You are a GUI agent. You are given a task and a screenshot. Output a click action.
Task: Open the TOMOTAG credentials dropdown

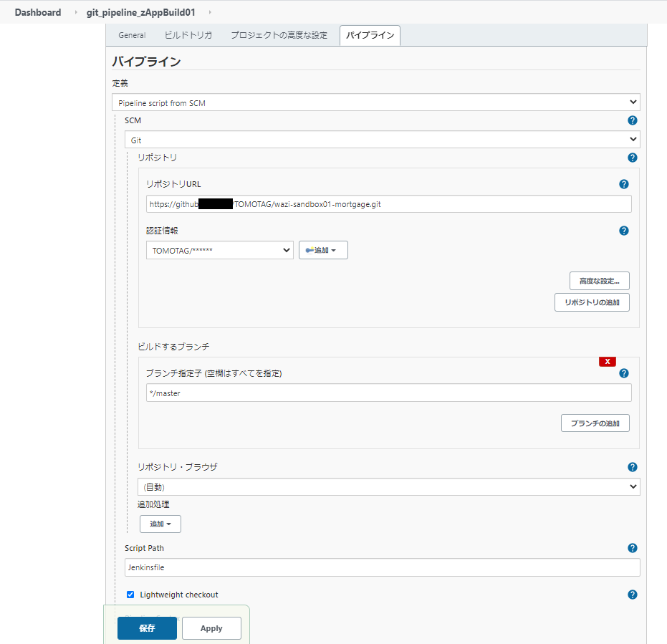[x=219, y=250]
